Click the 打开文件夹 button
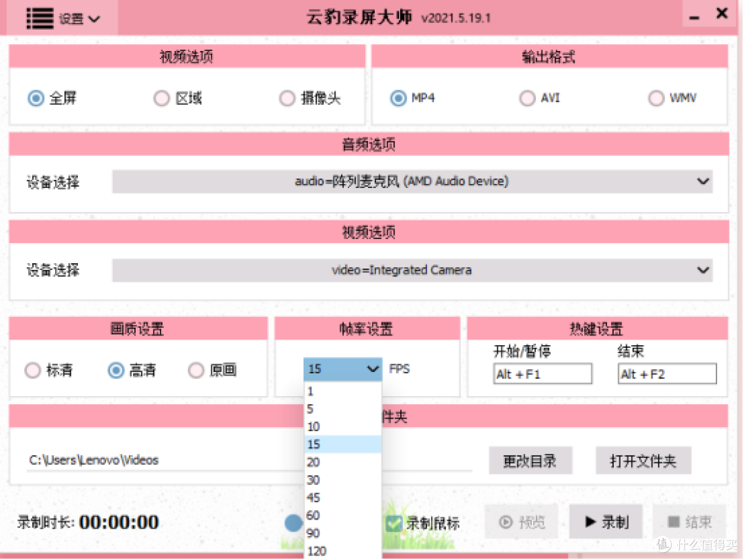 (643, 460)
